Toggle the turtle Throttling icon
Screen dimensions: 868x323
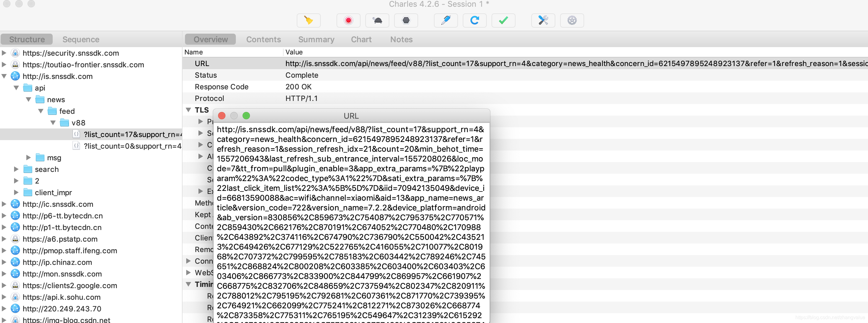click(x=377, y=20)
